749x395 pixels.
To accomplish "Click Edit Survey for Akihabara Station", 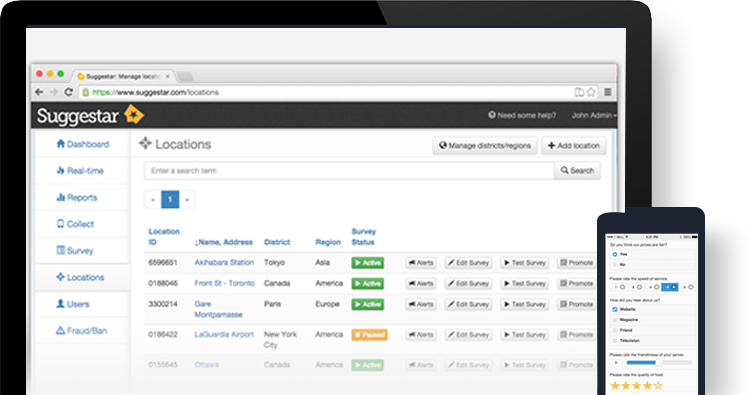I will click(x=468, y=263).
